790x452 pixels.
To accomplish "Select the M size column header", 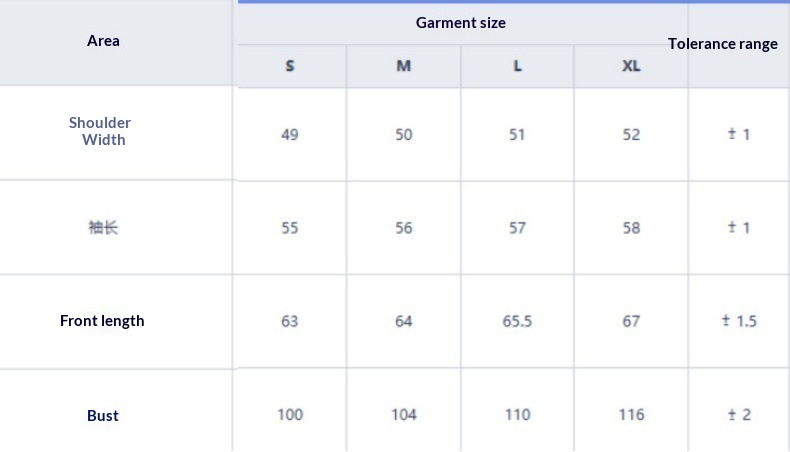I will (403, 66).
